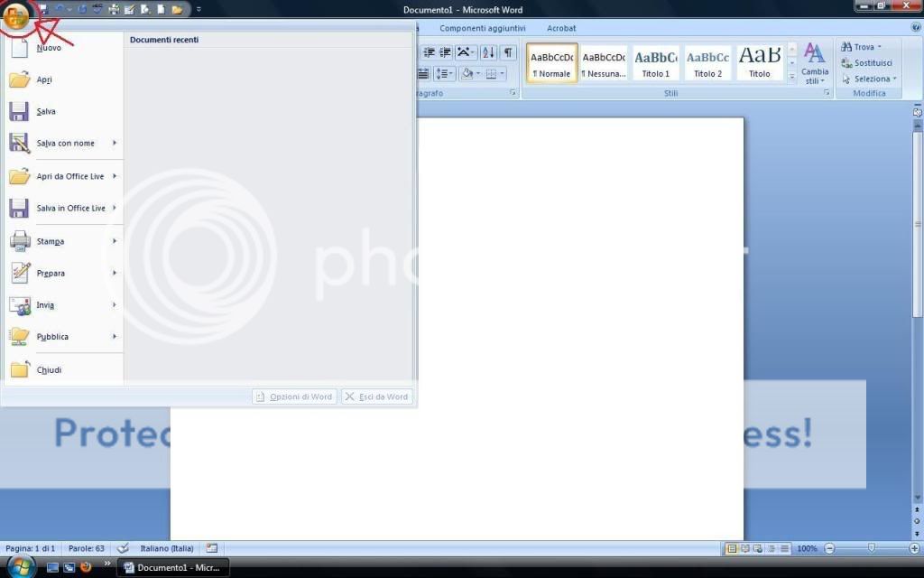Click Esci da Word button

(x=377, y=396)
